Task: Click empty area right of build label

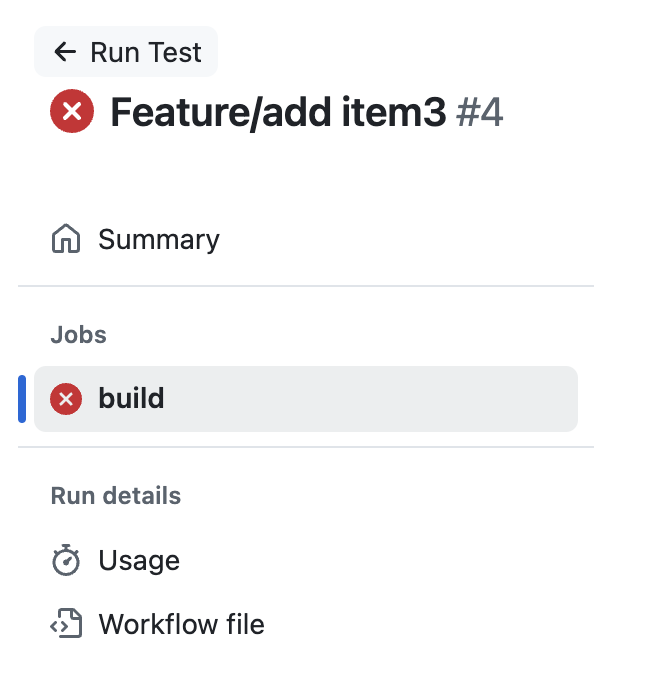Action: pyautogui.click(x=369, y=399)
